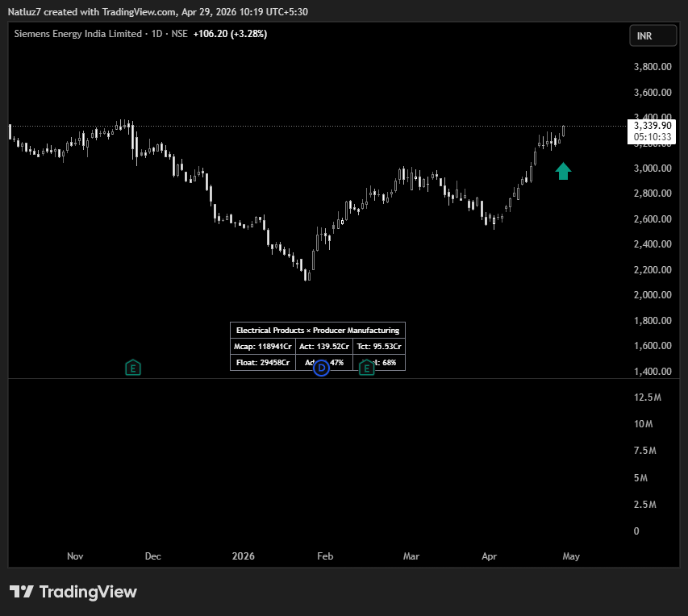Click the 1,800.00 price axis label
This screenshot has width=688, height=616.
(653, 321)
